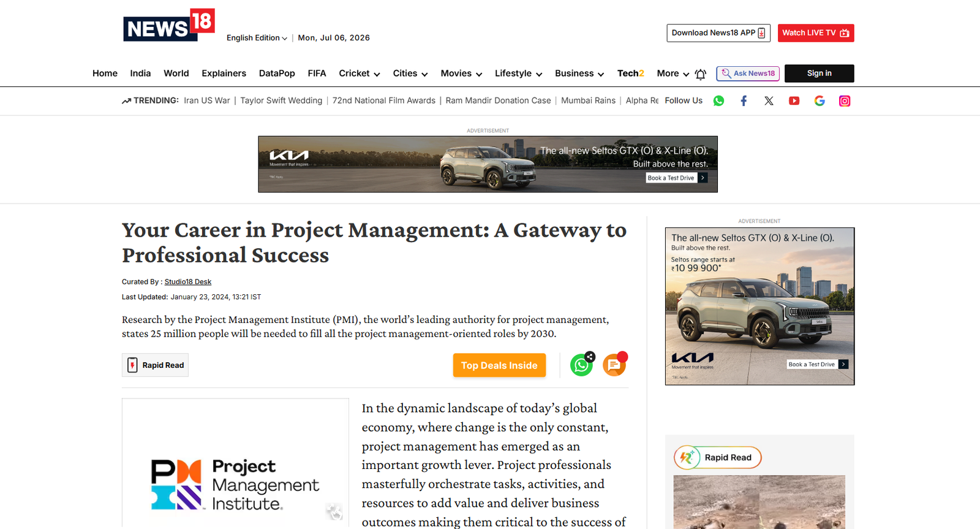This screenshot has height=529, width=980.
Task: Expand the Cricket menu
Action: tap(360, 74)
